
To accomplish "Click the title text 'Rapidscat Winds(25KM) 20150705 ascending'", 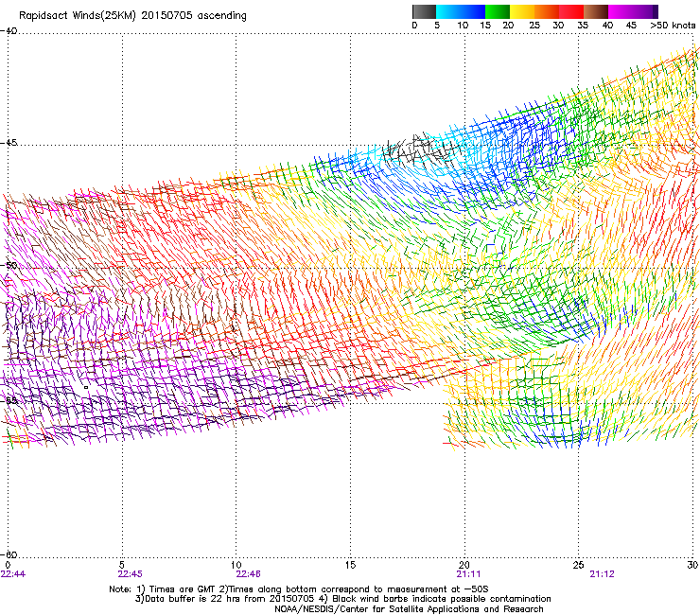I will pos(132,16).
